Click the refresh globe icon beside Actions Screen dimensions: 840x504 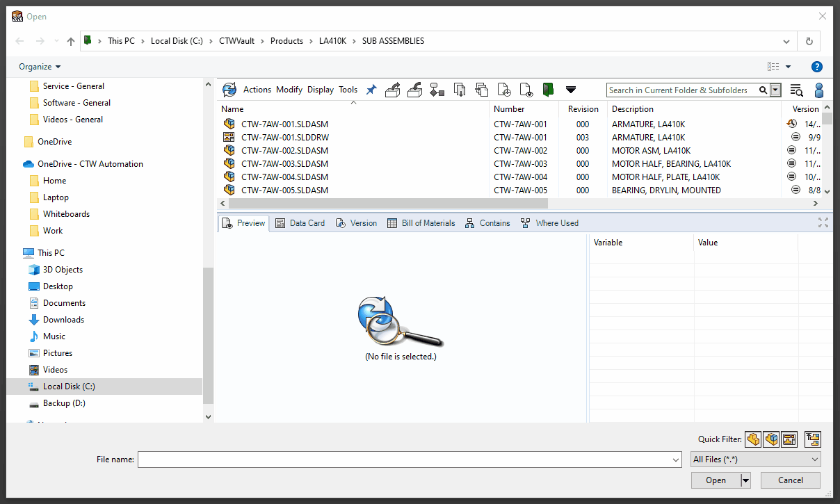(229, 90)
